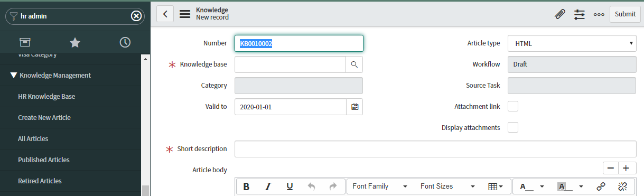This screenshot has width=644, height=196.
Task: Open the Valid to calendar picker
Action: 354,107
